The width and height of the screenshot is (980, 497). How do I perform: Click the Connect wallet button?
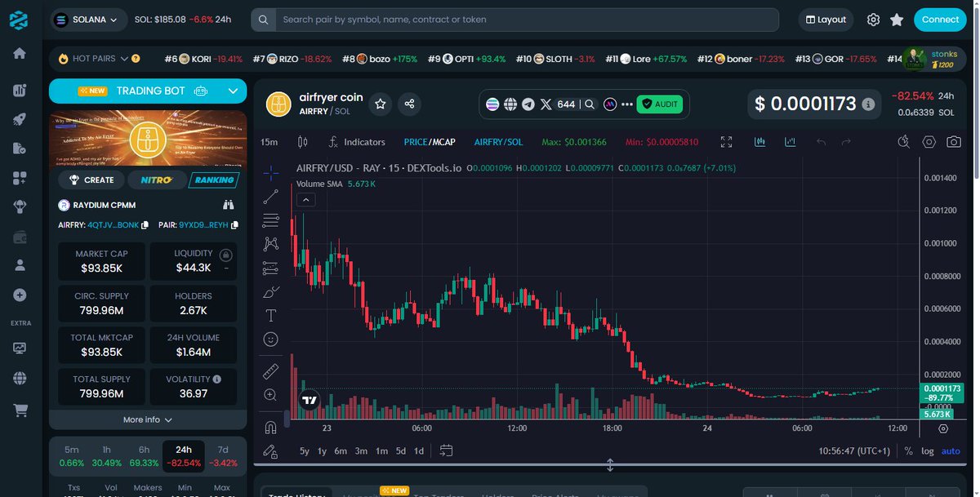click(940, 20)
